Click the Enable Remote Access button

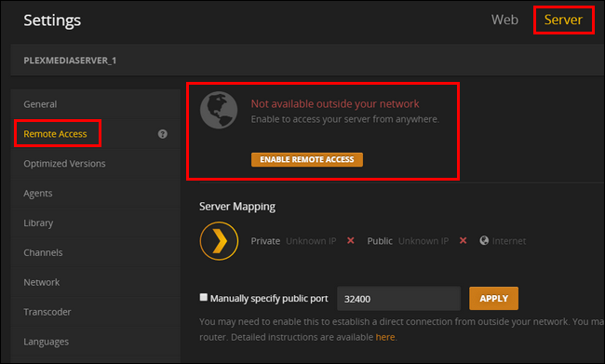[307, 159]
